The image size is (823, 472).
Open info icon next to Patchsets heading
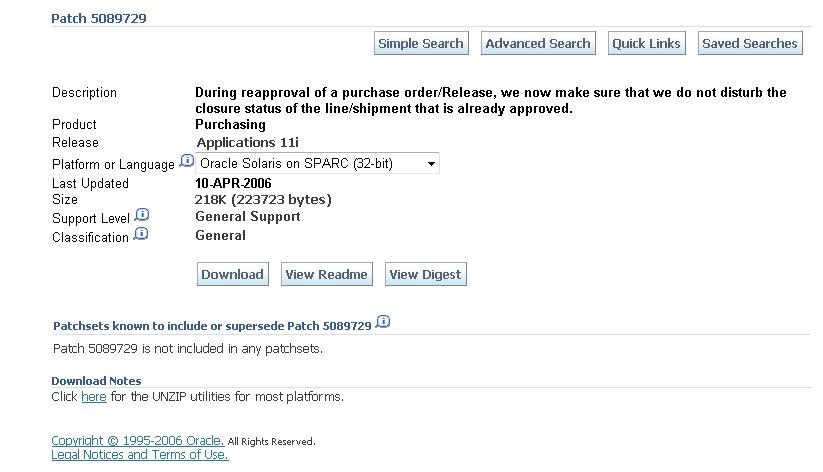point(383,321)
